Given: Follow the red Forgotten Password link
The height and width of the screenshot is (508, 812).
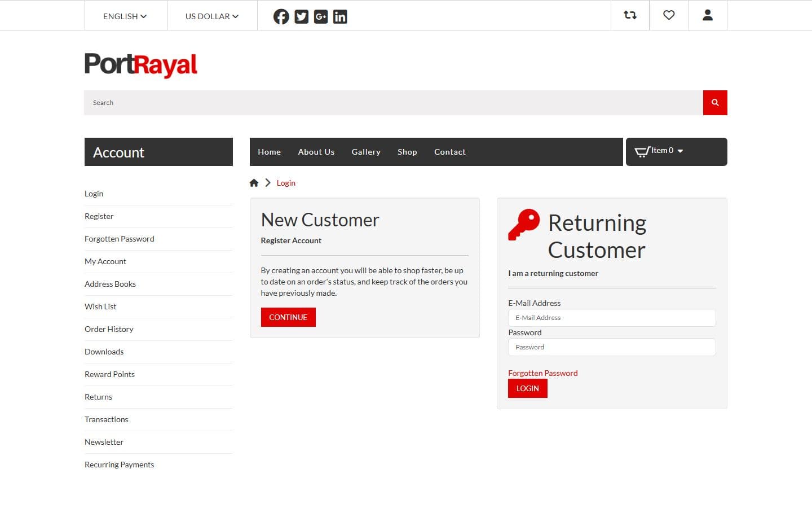Looking at the screenshot, I should (x=543, y=373).
